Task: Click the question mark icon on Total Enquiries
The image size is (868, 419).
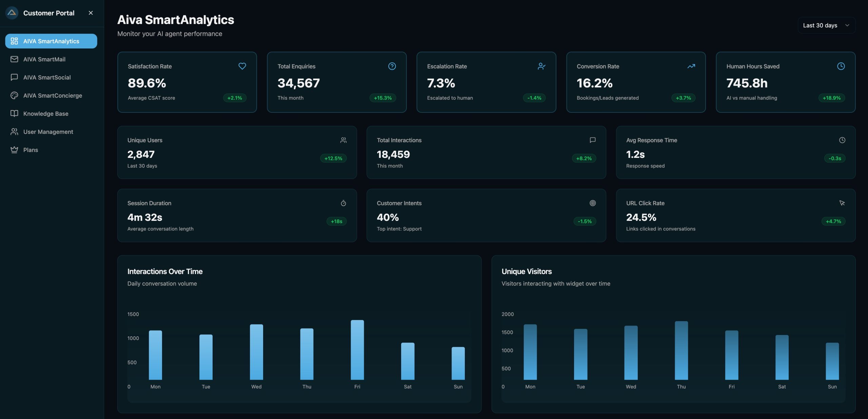Action: click(392, 66)
